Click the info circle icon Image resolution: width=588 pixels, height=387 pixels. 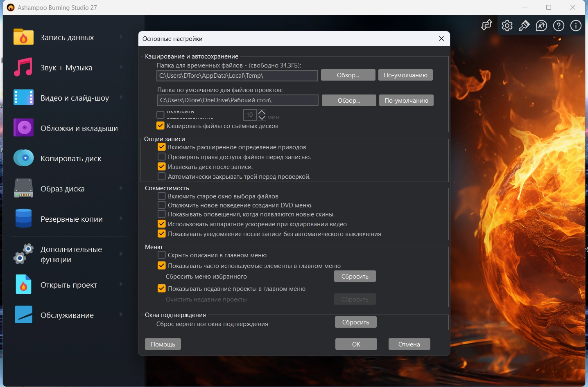coord(576,26)
